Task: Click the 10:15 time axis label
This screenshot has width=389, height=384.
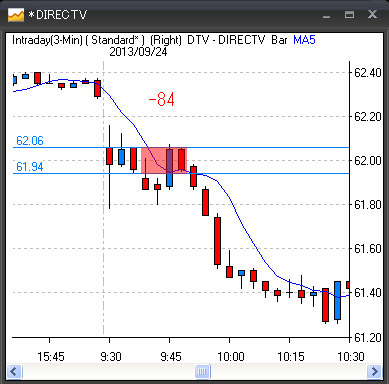Action: 291,357
